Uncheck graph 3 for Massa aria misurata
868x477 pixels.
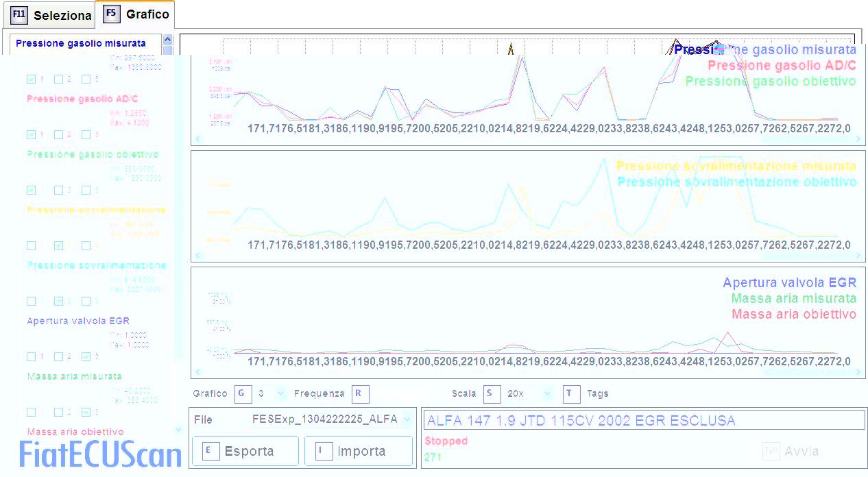pyautogui.click(x=86, y=412)
